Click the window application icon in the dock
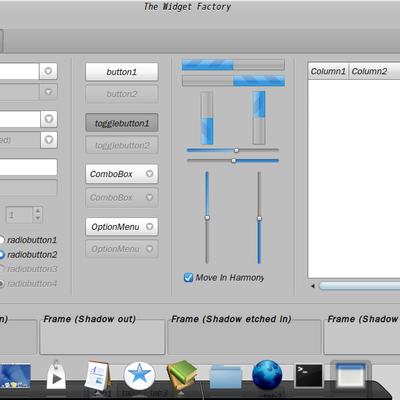The height and width of the screenshot is (400, 400). tap(351, 376)
